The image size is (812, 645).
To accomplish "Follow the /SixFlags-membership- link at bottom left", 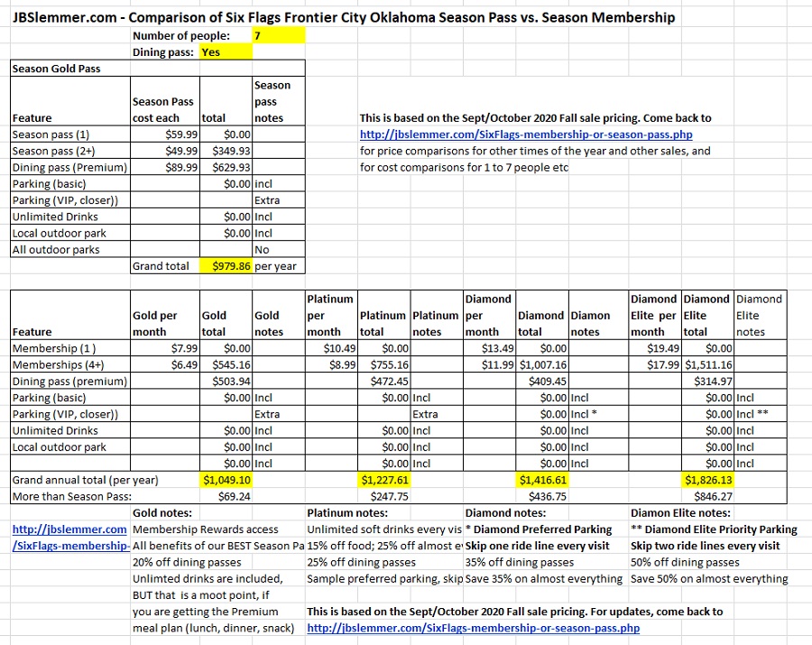I will click(x=70, y=546).
